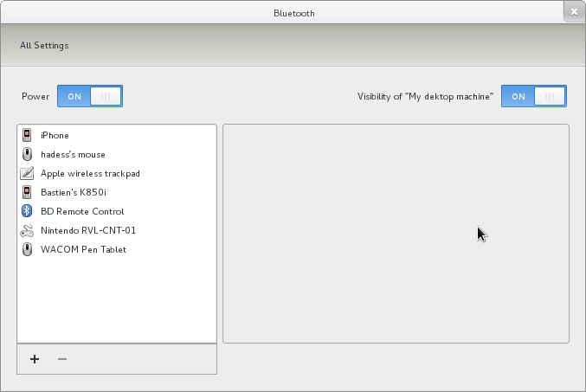Choose Apple wireless trackpad device name
586x392 pixels.
point(90,173)
